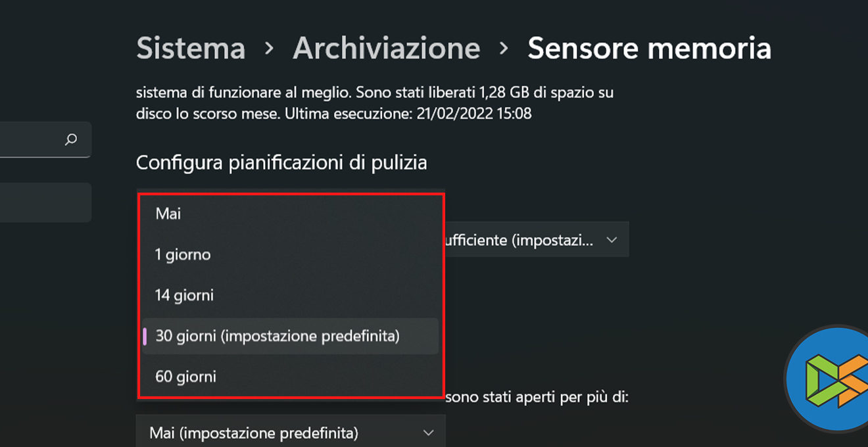Click the arrow on the bottom Mai dropdown

429,433
